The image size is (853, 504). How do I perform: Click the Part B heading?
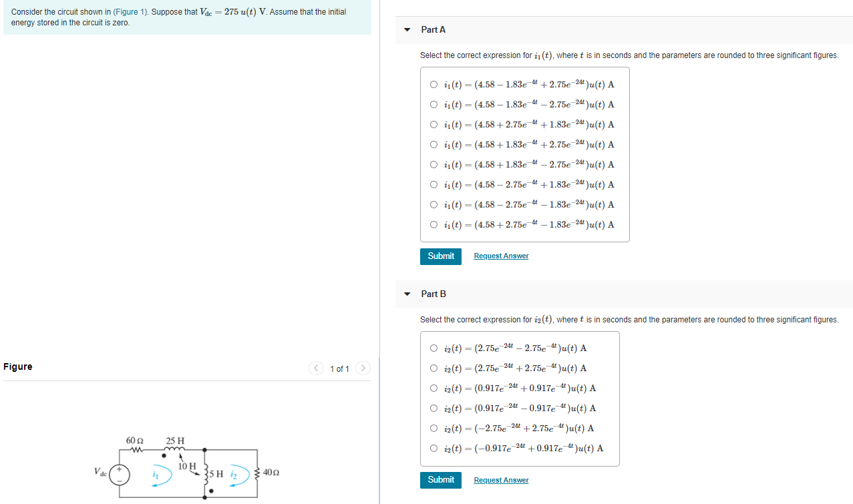click(434, 294)
